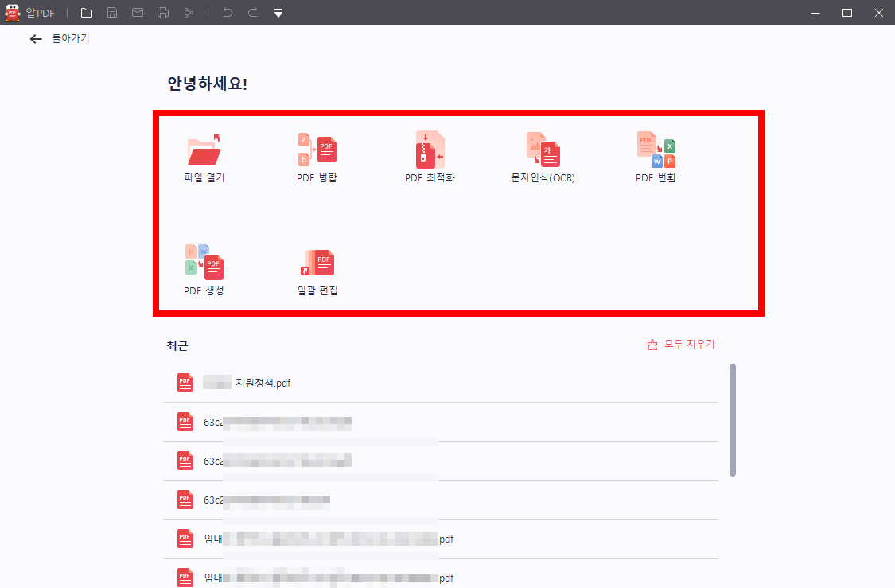Redo the last action via the toolbar
This screenshot has height=588, width=895.
click(252, 12)
